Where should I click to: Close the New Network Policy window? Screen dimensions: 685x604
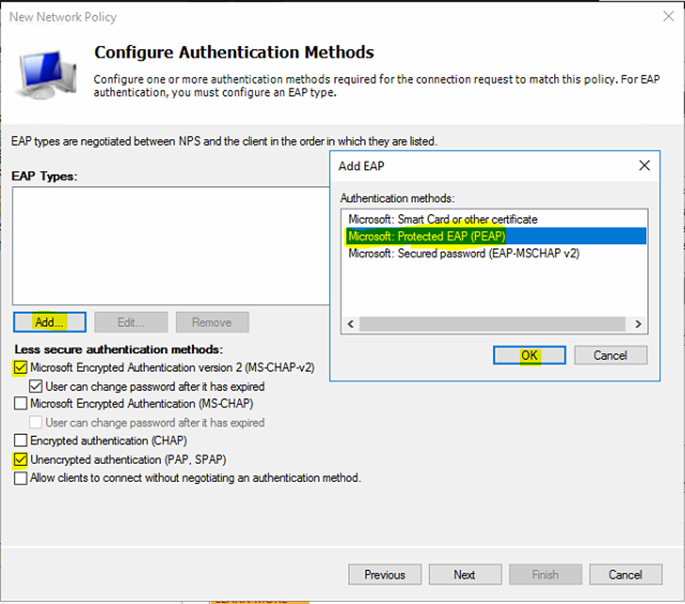coord(668,17)
